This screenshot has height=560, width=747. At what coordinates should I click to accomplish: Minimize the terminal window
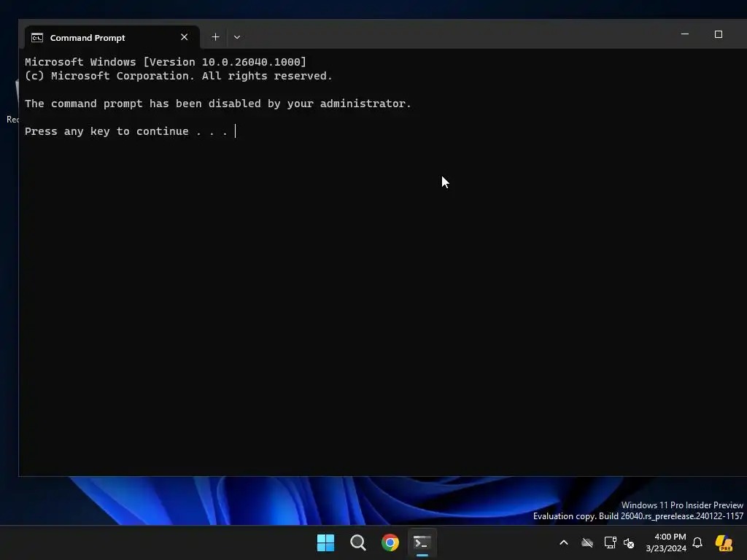[x=685, y=34]
